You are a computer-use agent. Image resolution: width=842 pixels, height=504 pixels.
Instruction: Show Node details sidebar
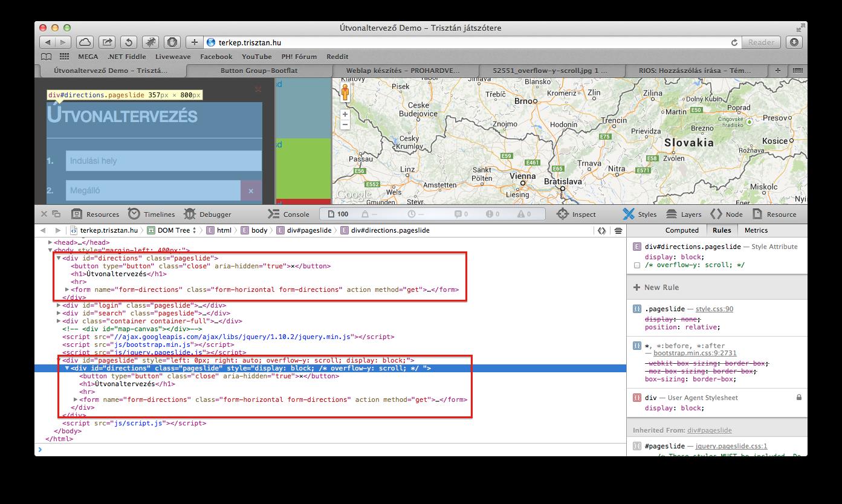727,214
